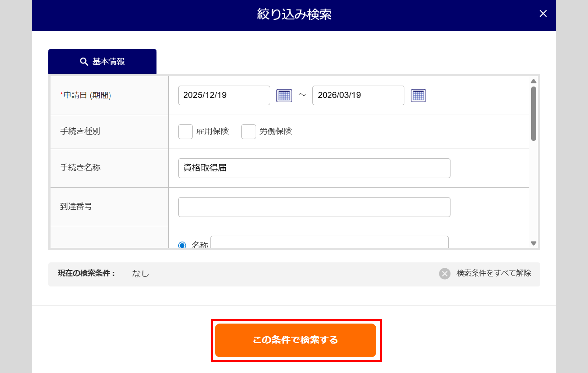Image resolution: width=588 pixels, height=373 pixels.
Task: Click 検索条件をすべて解除 link
Action: pyautogui.click(x=493, y=273)
